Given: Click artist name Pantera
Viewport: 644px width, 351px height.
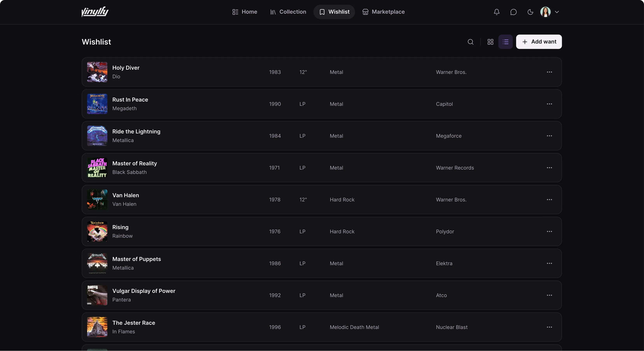Looking at the screenshot, I should click(x=121, y=300).
